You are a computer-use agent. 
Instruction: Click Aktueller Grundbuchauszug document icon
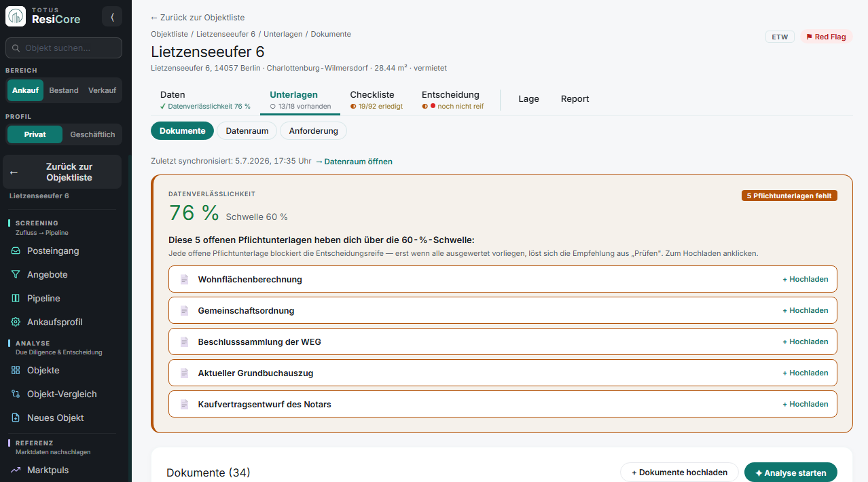184,373
